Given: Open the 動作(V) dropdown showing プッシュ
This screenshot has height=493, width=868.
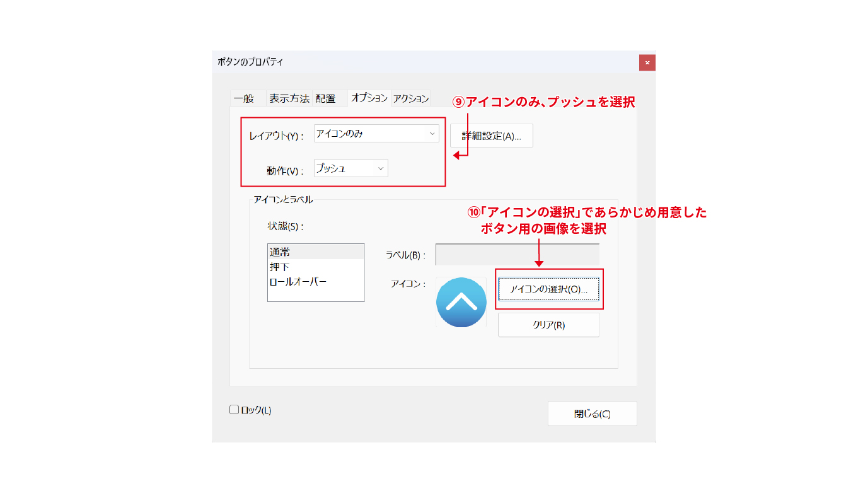Looking at the screenshot, I should click(x=350, y=168).
